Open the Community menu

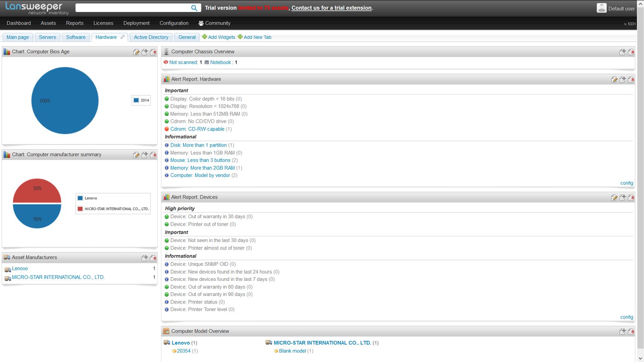(214, 23)
